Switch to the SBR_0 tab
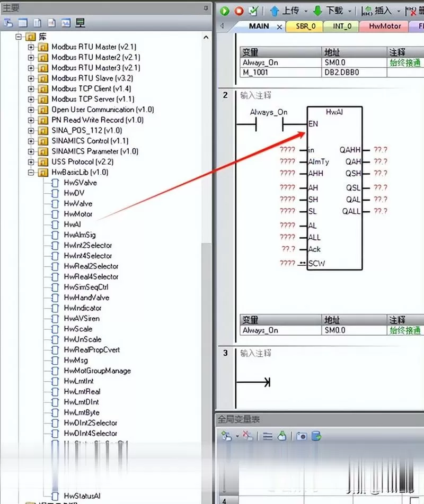 pyautogui.click(x=305, y=26)
